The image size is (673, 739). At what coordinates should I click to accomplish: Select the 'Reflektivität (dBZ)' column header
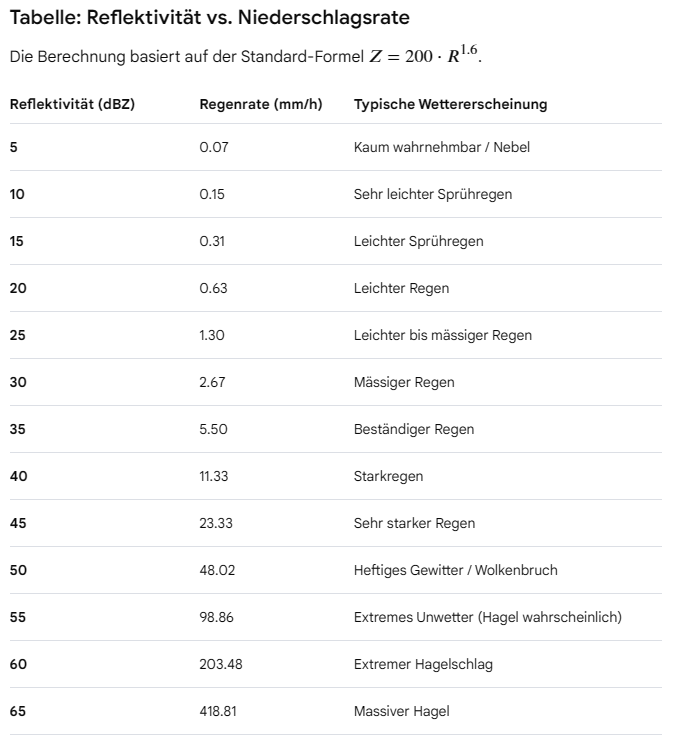coord(71,104)
